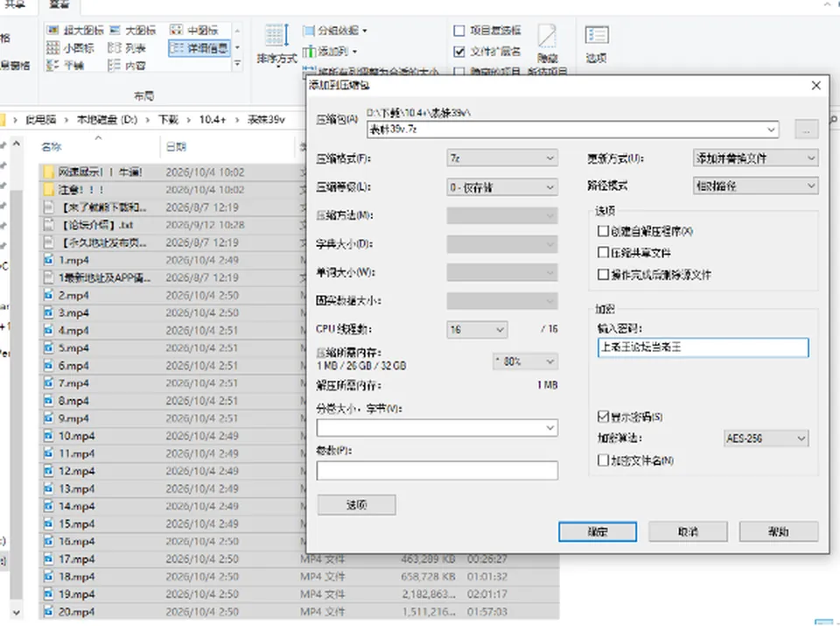Switch to the 大图标 view layout
840x626 pixels.
click(132, 31)
